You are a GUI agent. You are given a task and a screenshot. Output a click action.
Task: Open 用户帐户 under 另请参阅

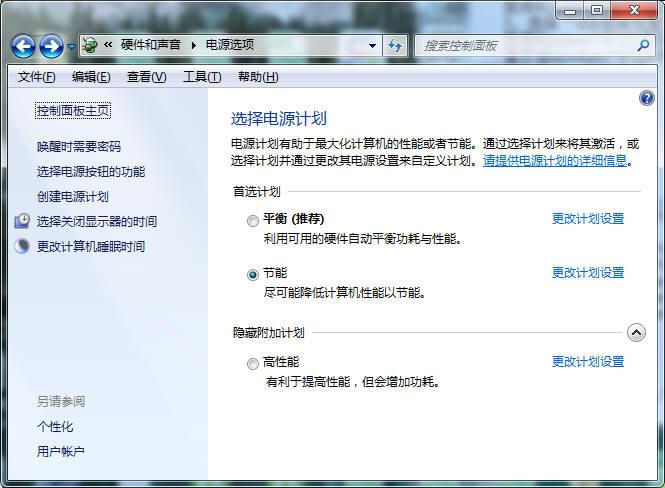coord(61,452)
